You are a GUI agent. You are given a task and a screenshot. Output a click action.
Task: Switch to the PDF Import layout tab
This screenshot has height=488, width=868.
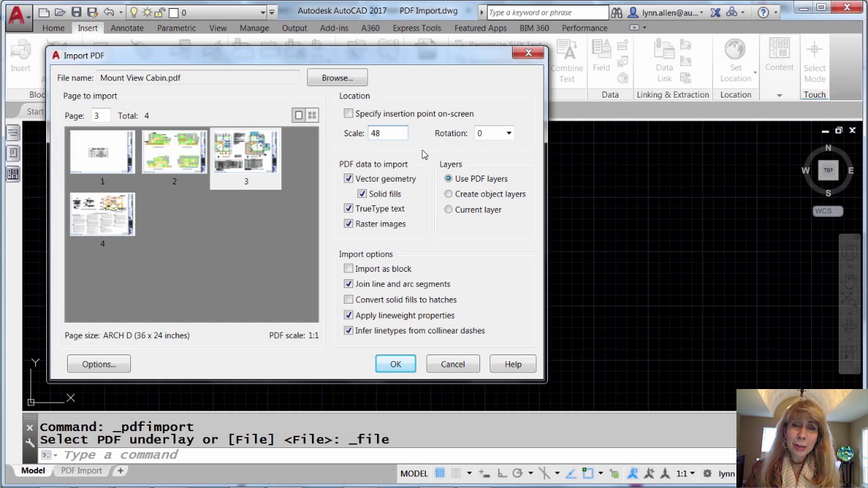(x=81, y=470)
